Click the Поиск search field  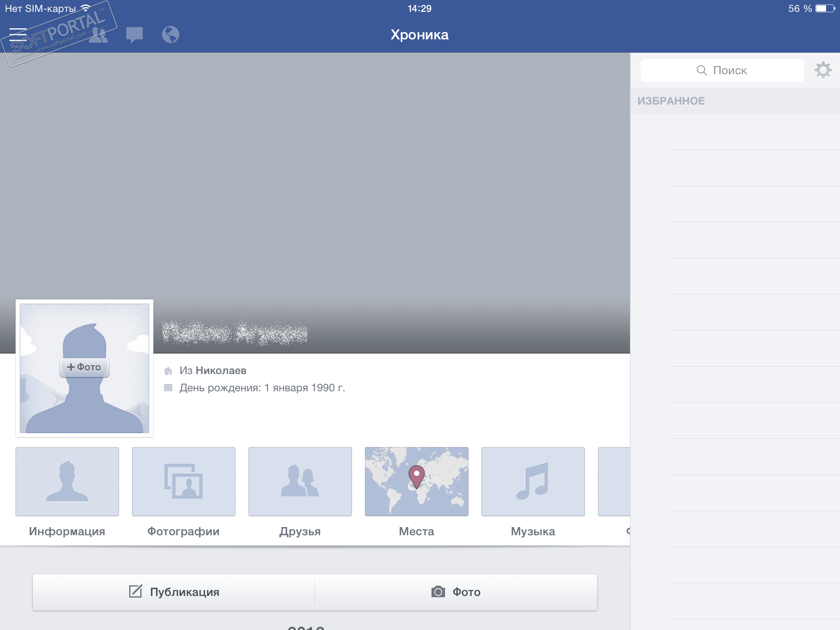(722, 71)
